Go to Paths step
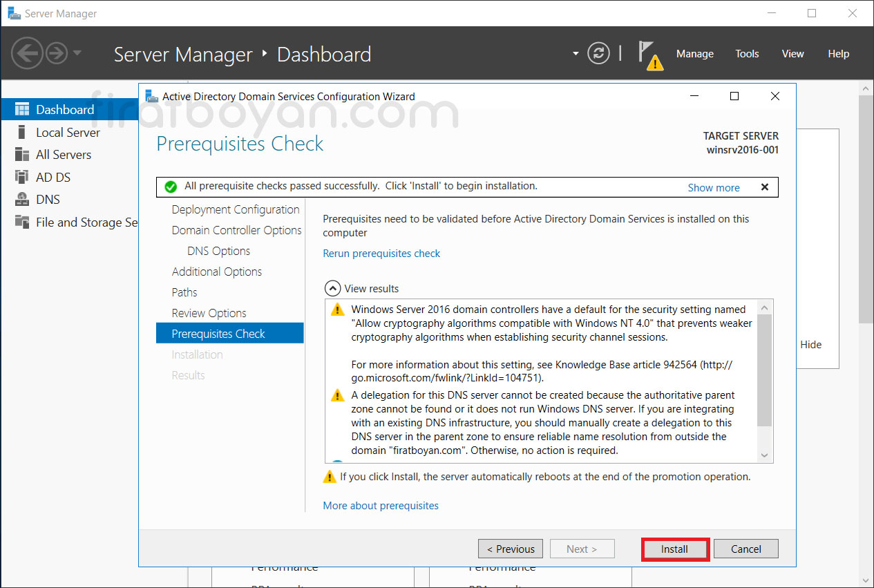874x588 pixels. (x=184, y=292)
